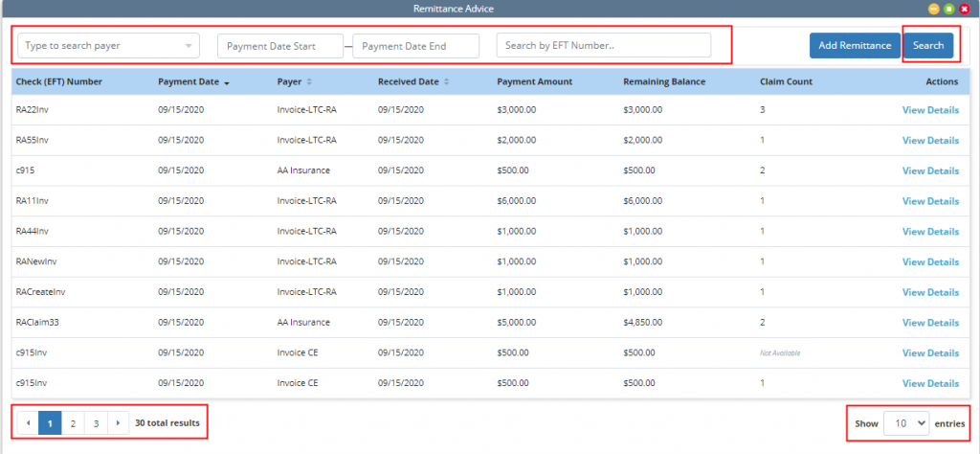Click the Search by EFT Number field
The width and height of the screenshot is (980, 454).
click(x=603, y=45)
